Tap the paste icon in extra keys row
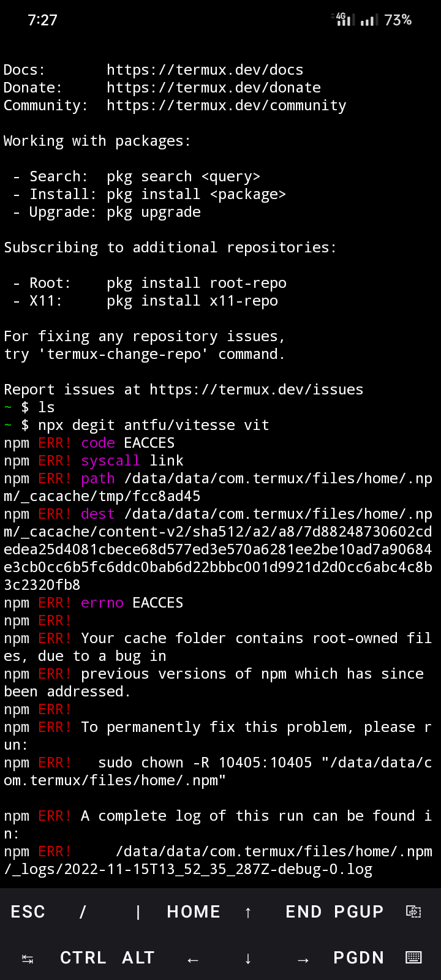Screen dimensions: 441x980 coord(415,911)
